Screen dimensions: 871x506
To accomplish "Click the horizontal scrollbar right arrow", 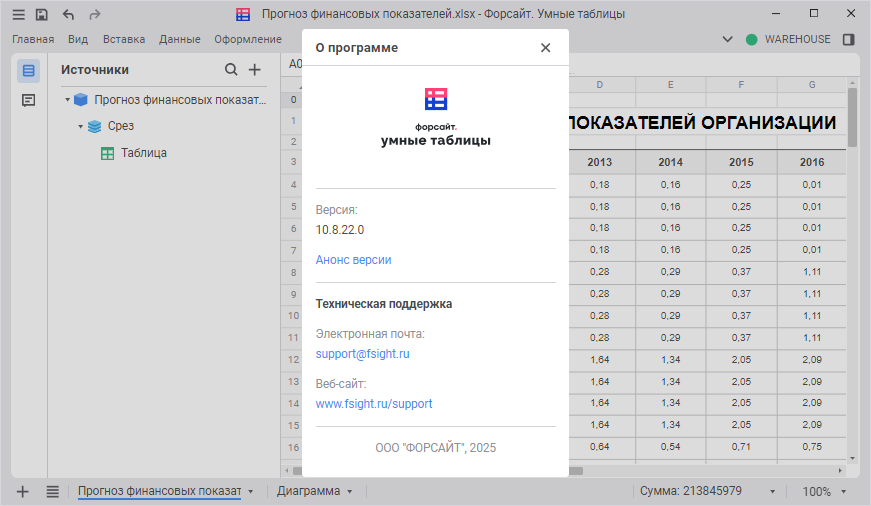I will (x=840, y=470).
